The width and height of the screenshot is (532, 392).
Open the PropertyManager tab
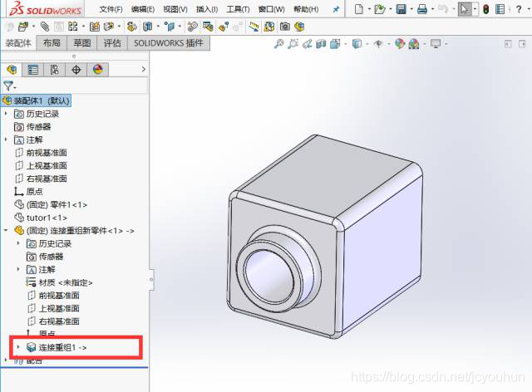pos(33,70)
